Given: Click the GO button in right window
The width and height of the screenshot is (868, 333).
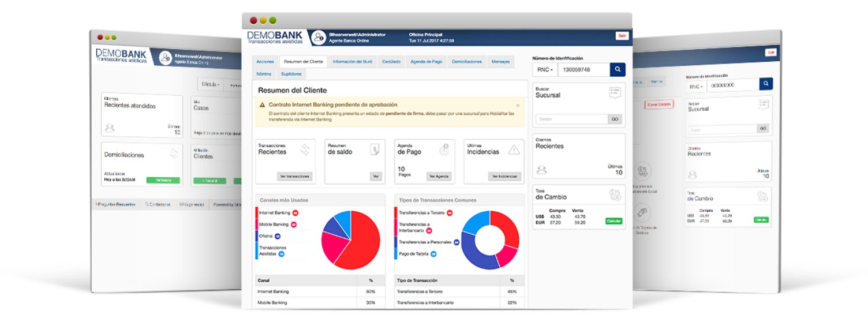Looking at the screenshot, I should pos(763,129).
